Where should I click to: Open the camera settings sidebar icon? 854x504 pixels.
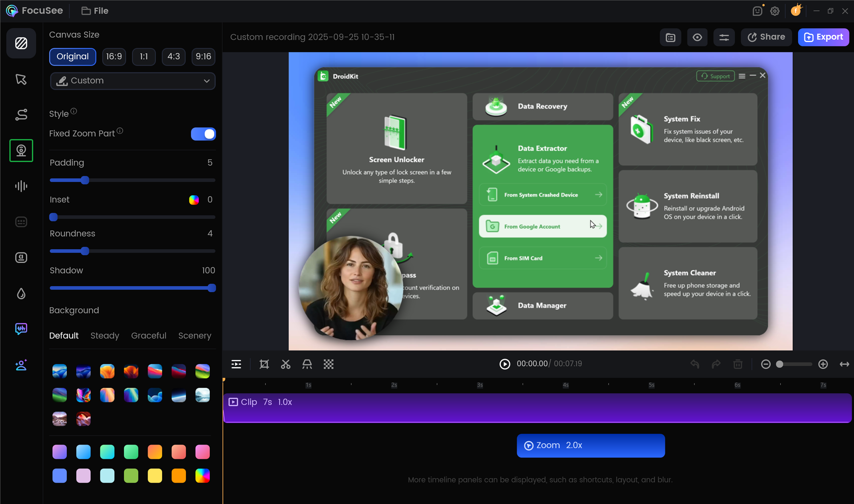(x=21, y=151)
